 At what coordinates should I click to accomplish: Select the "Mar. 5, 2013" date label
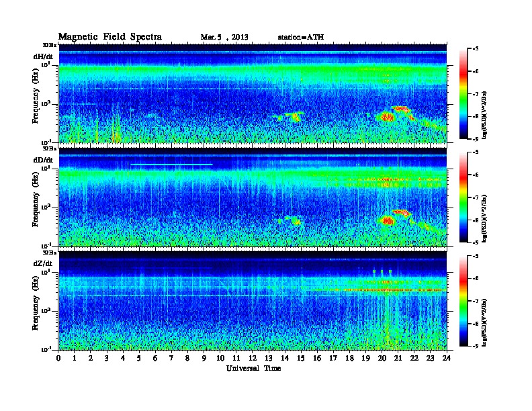point(224,38)
